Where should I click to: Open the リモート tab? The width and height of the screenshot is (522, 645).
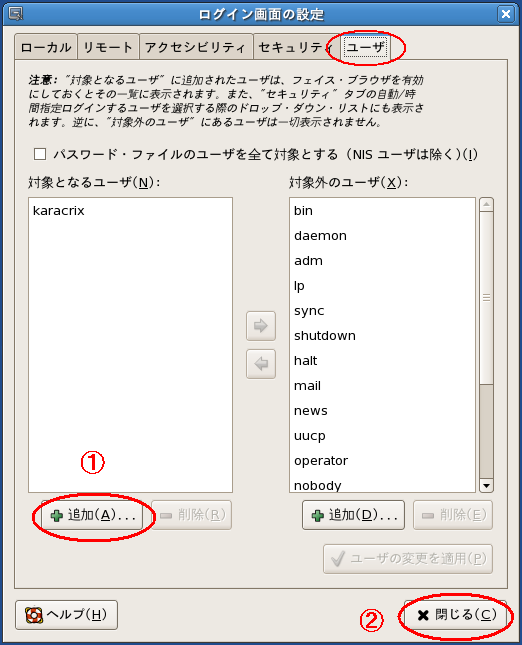coord(108,47)
